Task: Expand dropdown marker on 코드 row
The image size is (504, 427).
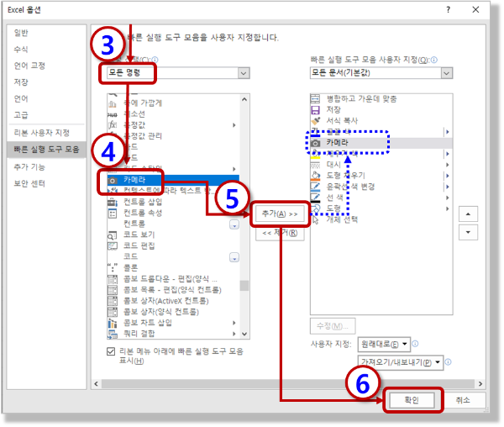Action: pyautogui.click(x=234, y=257)
